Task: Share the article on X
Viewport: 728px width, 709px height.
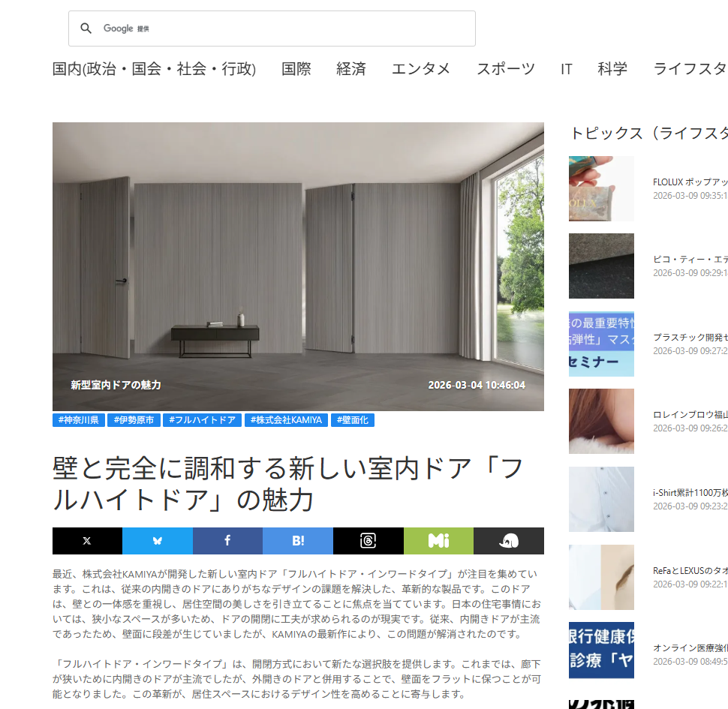Action: 87,541
